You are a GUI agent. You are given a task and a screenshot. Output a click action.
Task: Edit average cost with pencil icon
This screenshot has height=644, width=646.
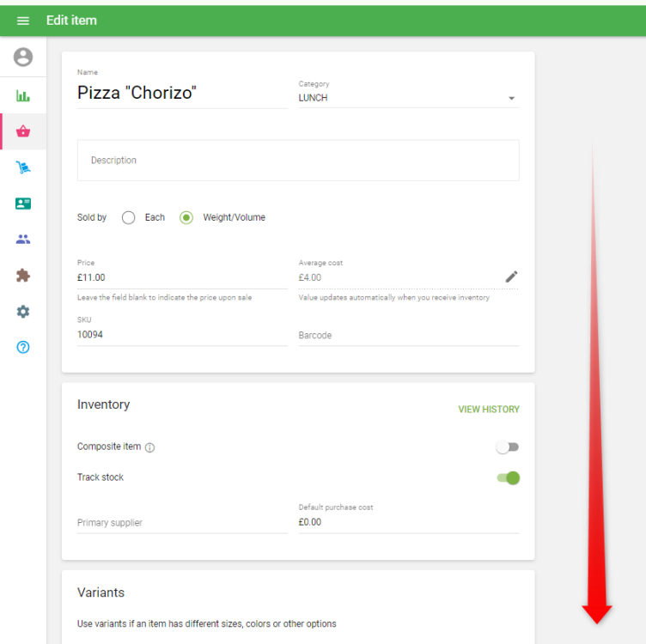click(x=511, y=276)
